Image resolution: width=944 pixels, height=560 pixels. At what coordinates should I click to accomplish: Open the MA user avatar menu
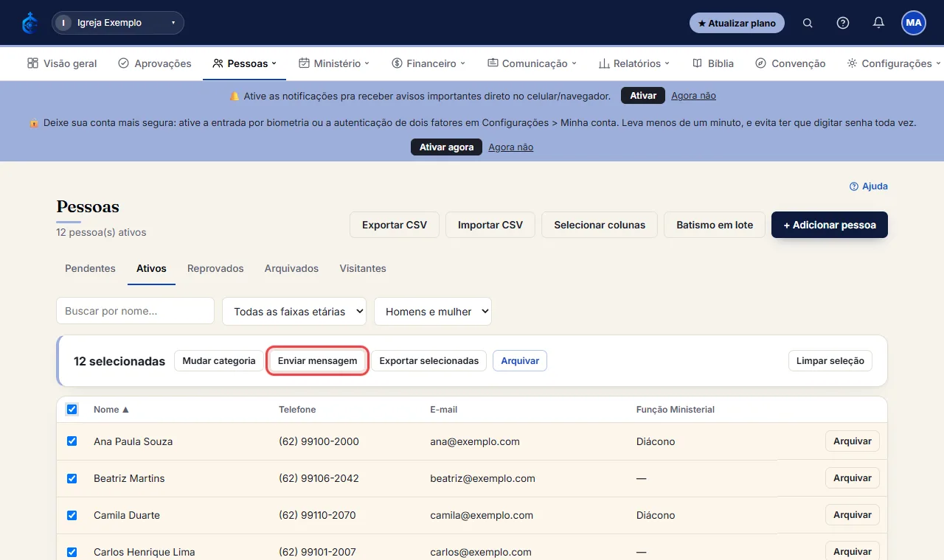(x=914, y=23)
